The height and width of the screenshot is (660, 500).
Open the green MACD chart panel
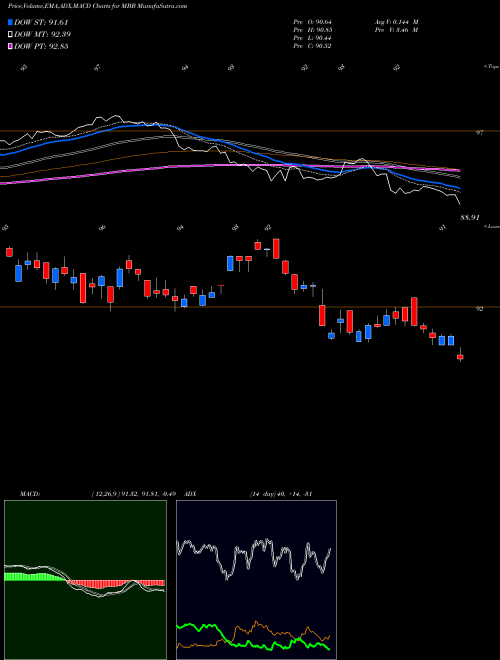[x=85, y=580]
